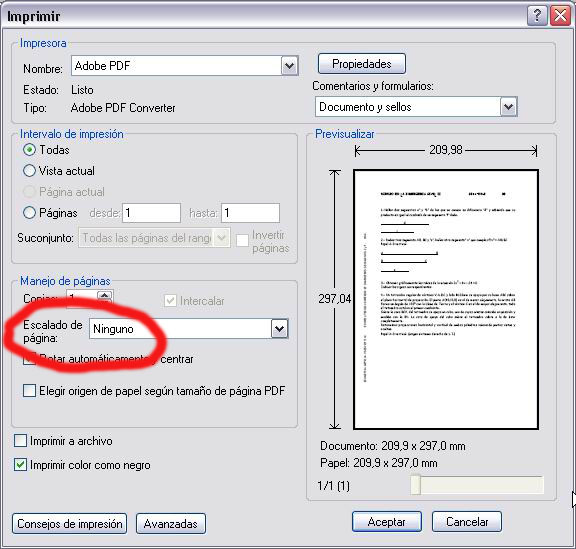576x549 pixels.
Task: Open Consejos de impresión
Action: (69, 523)
